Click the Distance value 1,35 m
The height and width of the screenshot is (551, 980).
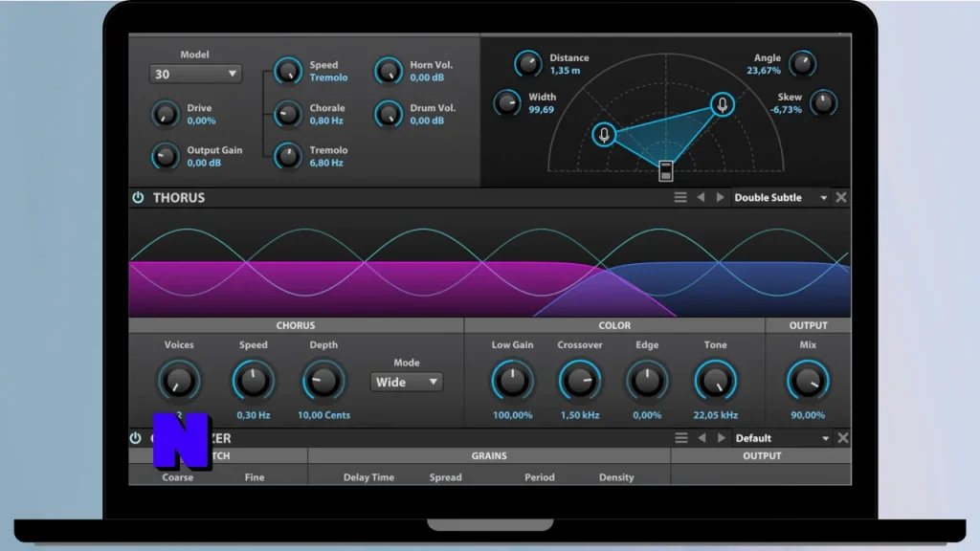tap(565, 71)
